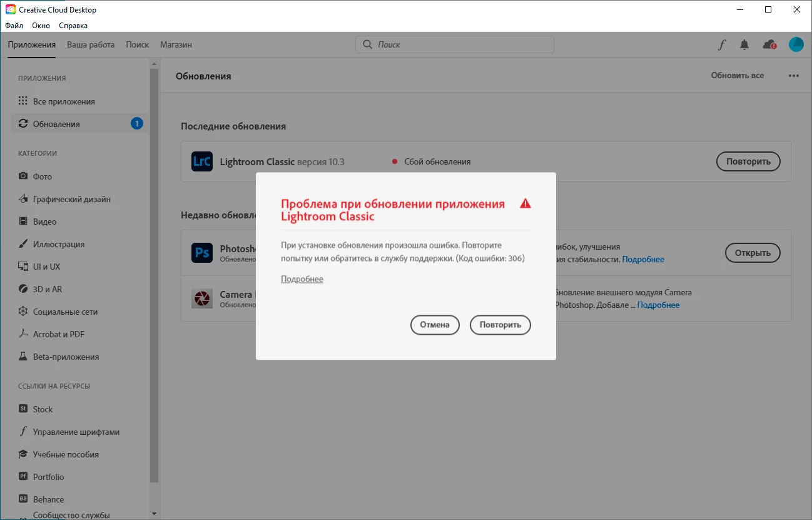Click the Camera Raw aperture icon
Viewport: 812px width, 520px height.
(x=202, y=298)
